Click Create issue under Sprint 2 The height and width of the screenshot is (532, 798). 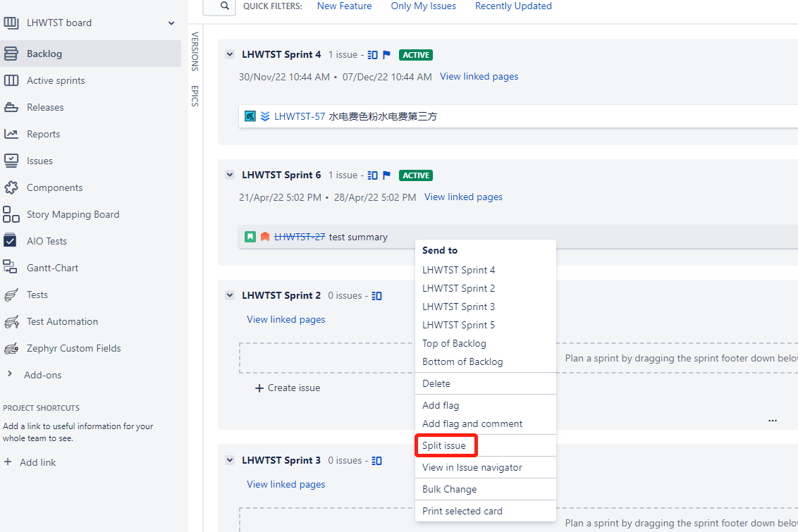click(287, 388)
